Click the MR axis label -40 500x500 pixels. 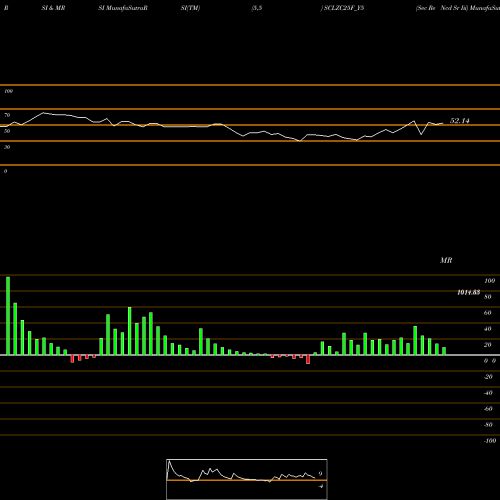click(x=488, y=393)
